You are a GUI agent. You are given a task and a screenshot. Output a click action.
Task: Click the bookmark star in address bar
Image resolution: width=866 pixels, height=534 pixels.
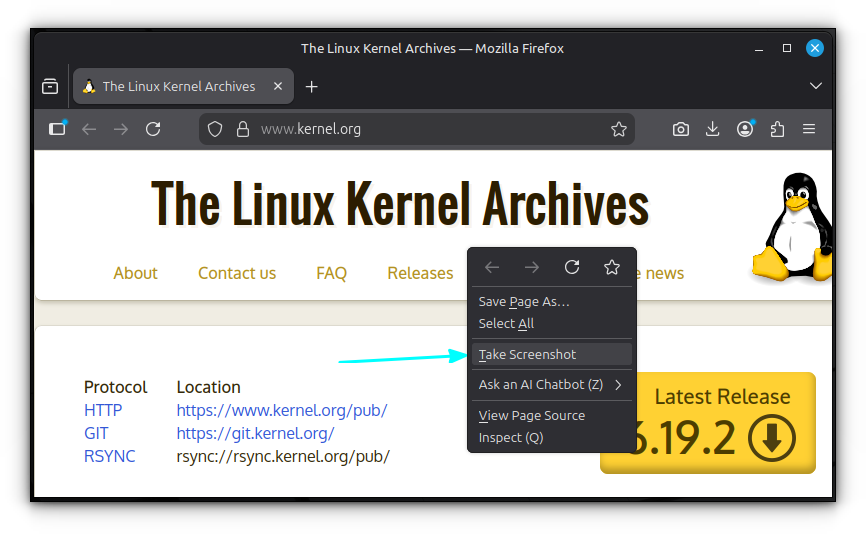(618, 129)
